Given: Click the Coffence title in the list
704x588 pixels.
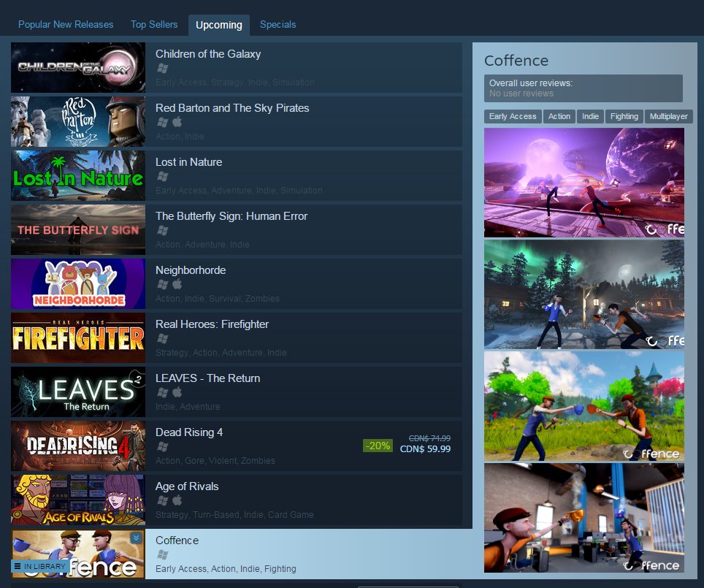Looking at the screenshot, I should coord(177,541).
